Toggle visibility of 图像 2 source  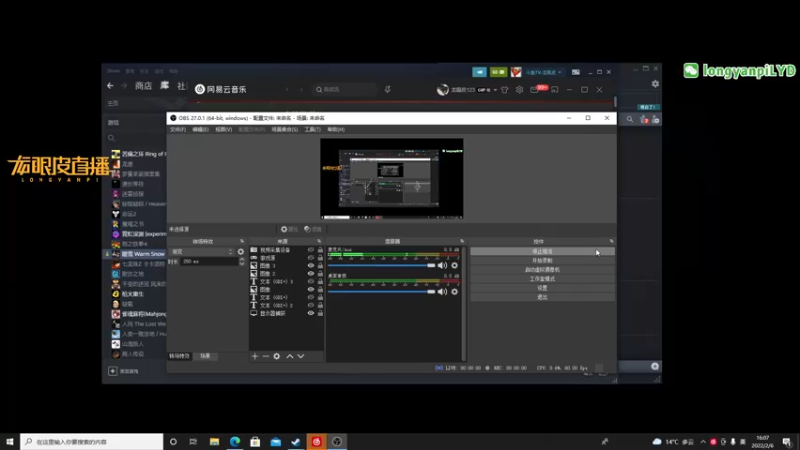pos(311,273)
